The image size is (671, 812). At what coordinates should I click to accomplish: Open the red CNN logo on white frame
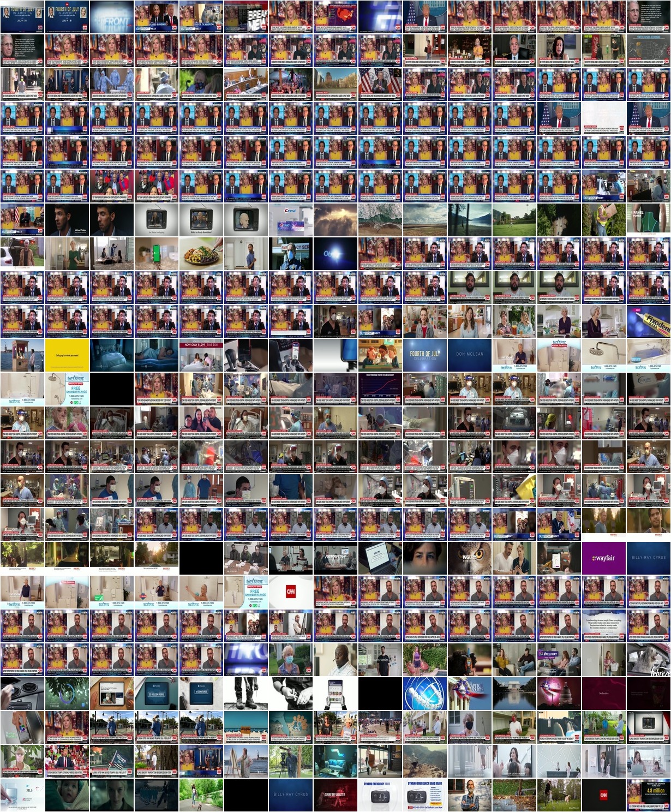click(x=291, y=592)
